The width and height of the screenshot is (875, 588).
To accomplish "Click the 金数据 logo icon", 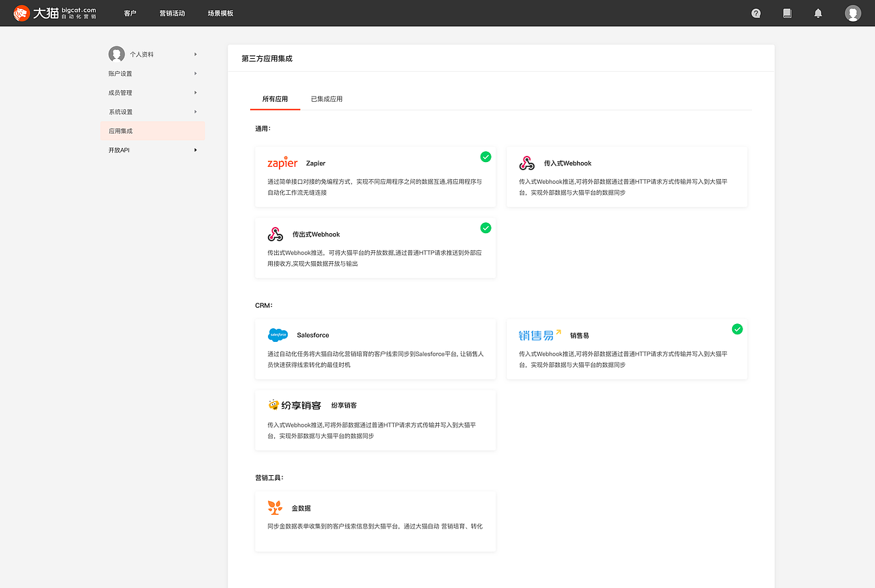I will pyautogui.click(x=275, y=507).
